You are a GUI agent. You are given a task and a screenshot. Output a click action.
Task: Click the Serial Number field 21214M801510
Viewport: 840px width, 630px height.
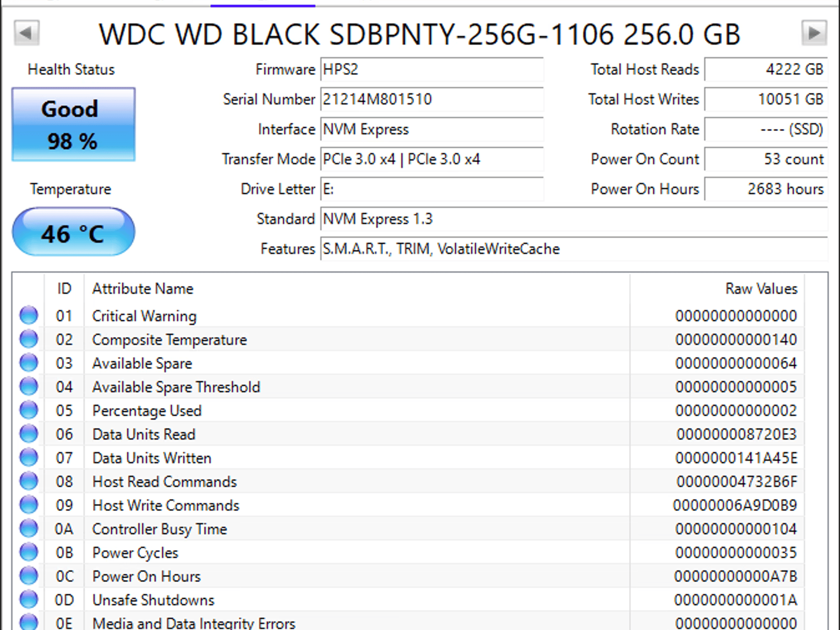[432, 99]
